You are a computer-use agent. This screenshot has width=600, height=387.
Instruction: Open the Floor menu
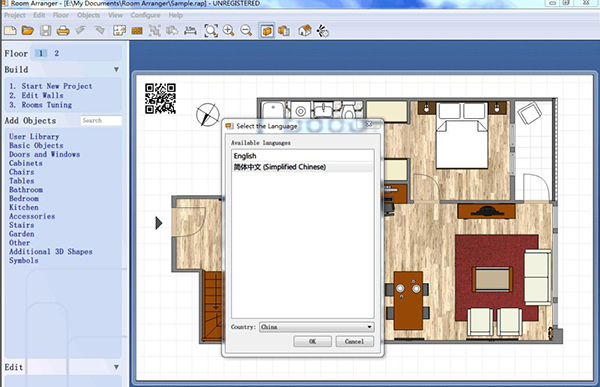pyautogui.click(x=61, y=15)
